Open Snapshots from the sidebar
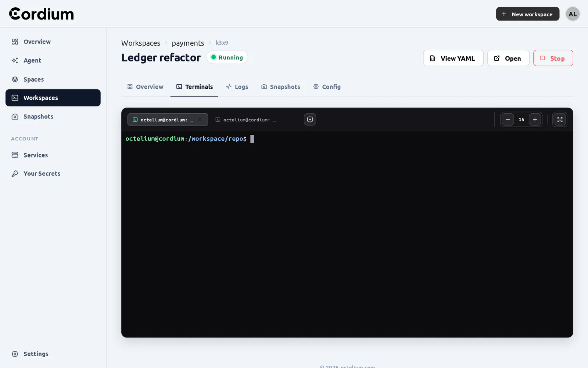The image size is (588, 368). point(53,117)
